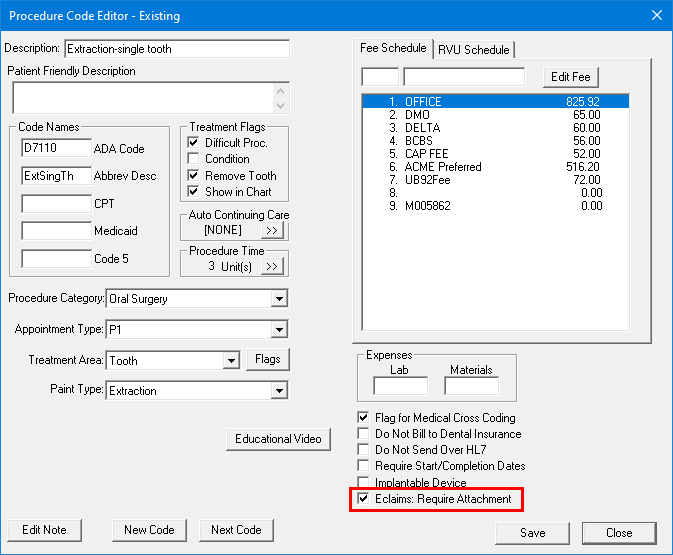Toggle the Difficult Proc. checkbox
Screen dimensions: 673x555
tap(194, 143)
